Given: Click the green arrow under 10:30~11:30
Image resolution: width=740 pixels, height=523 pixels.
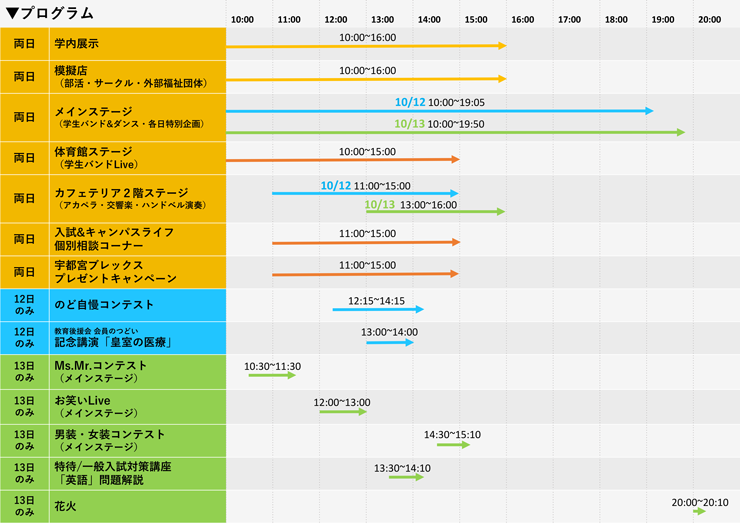Looking at the screenshot, I should point(272,376).
